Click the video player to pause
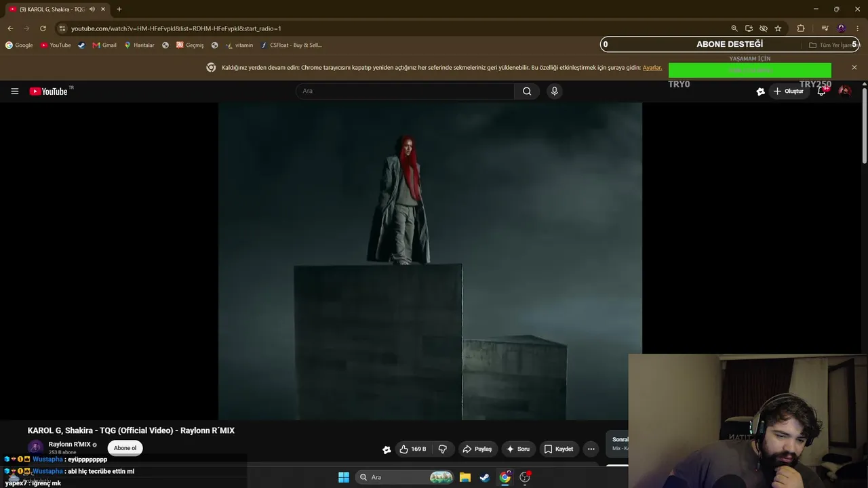Image resolution: width=868 pixels, height=488 pixels. coord(430,262)
